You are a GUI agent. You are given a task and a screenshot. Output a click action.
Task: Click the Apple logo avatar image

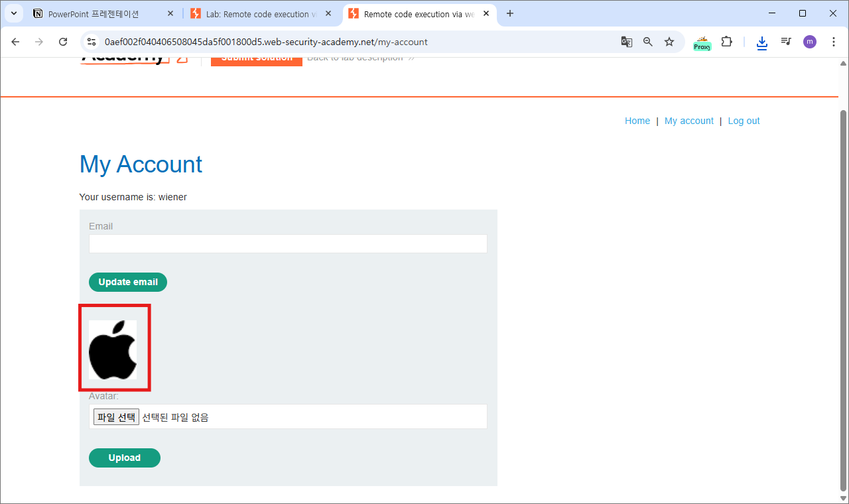click(x=113, y=349)
